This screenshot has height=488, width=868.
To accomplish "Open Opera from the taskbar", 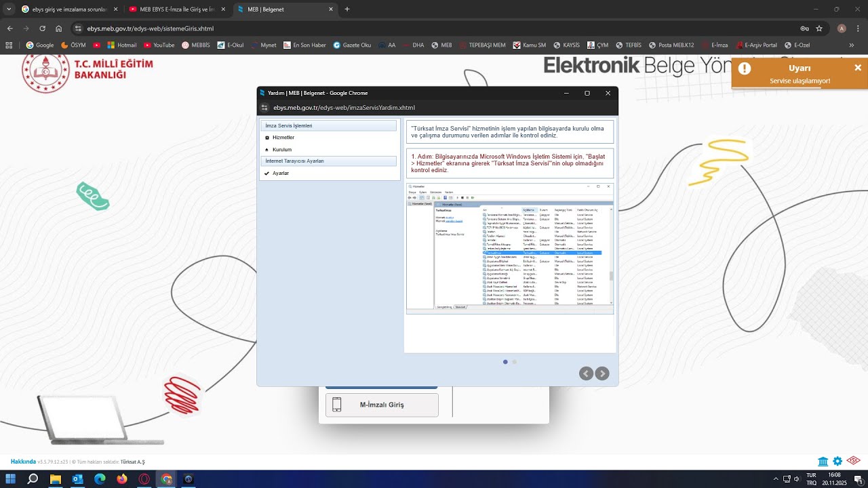I will click(x=144, y=479).
